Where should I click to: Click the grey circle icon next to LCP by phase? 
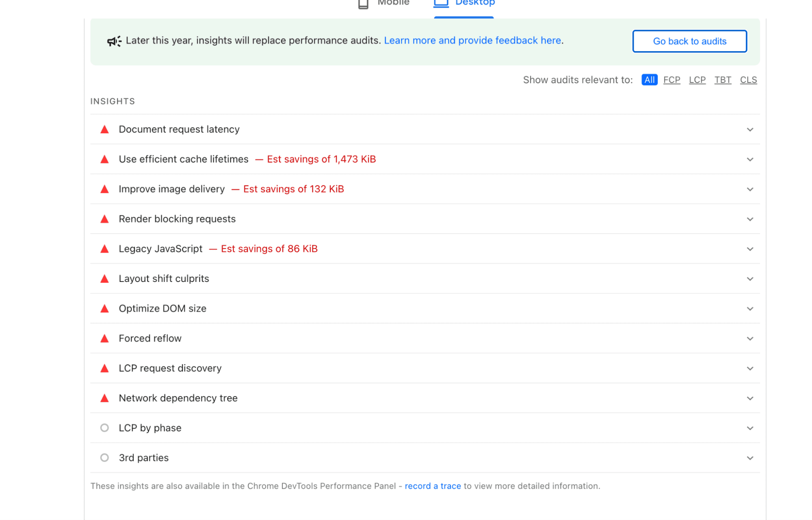pos(104,428)
